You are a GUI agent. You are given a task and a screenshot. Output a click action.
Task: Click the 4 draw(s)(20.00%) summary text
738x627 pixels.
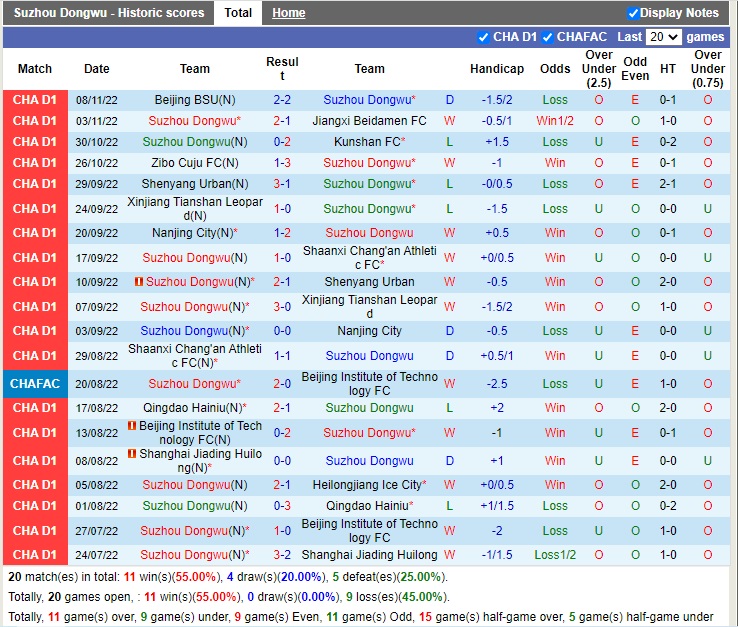tap(276, 577)
